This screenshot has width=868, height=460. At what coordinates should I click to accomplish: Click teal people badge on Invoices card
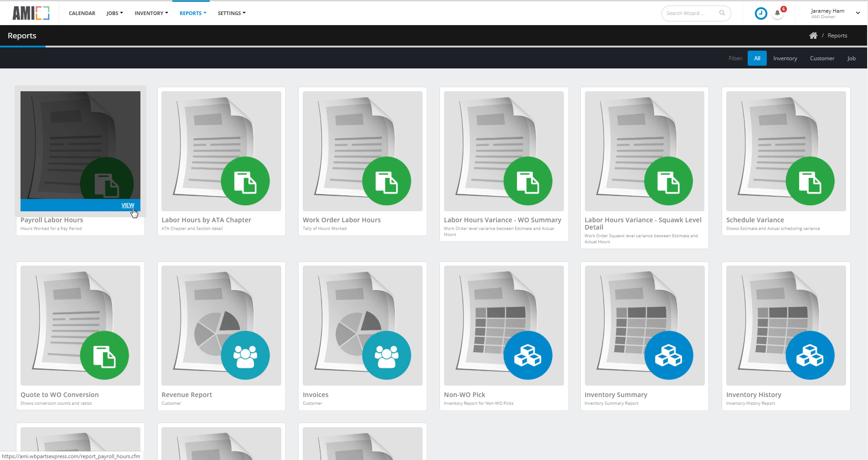click(387, 355)
